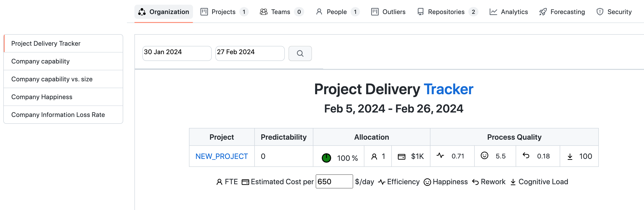This screenshot has width=644, height=210.
Task: Click the start date field 30 Jan 2024
Action: click(177, 53)
